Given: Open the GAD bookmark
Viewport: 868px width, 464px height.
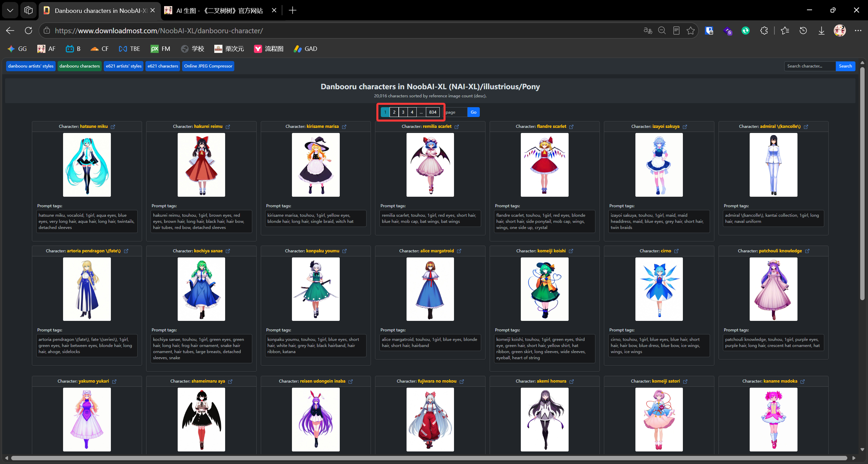Looking at the screenshot, I should point(305,49).
